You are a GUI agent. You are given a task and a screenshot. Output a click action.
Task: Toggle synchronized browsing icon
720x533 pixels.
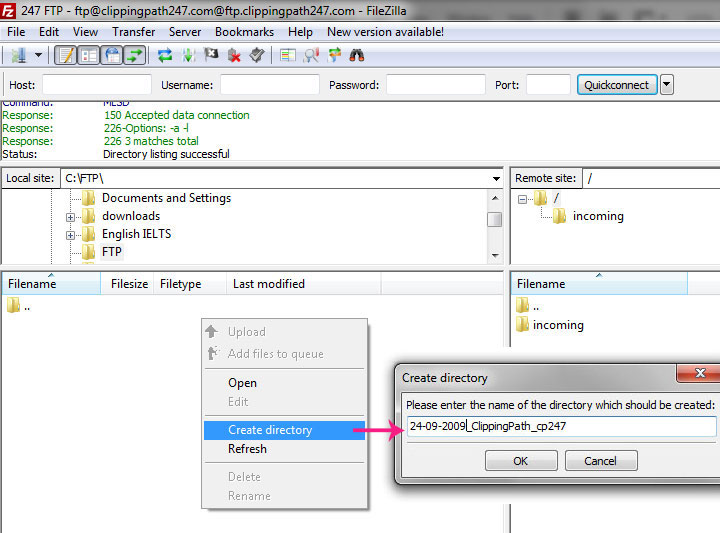[334, 56]
